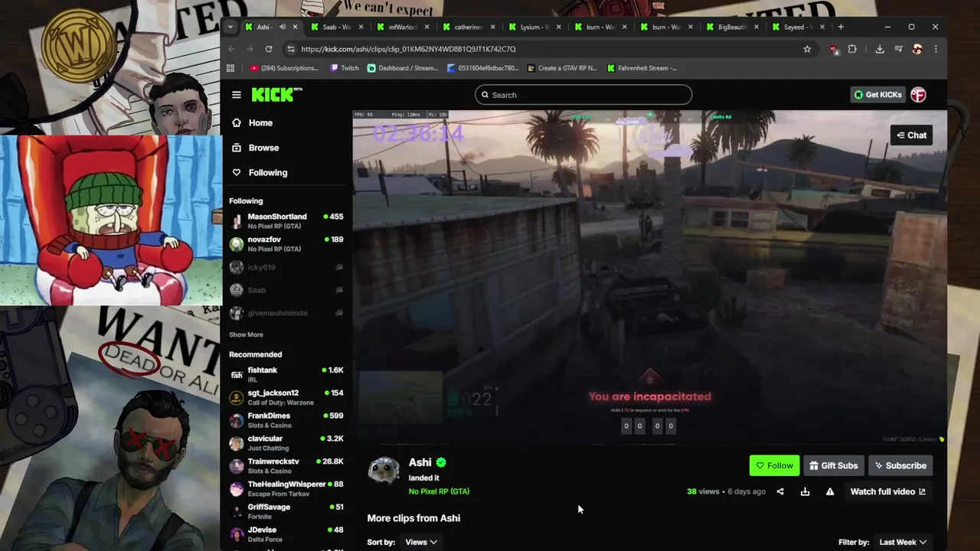The width and height of the screenshot is (980, 551).
Task: Go forward in browser history
Action: click(x=250, y=49)
